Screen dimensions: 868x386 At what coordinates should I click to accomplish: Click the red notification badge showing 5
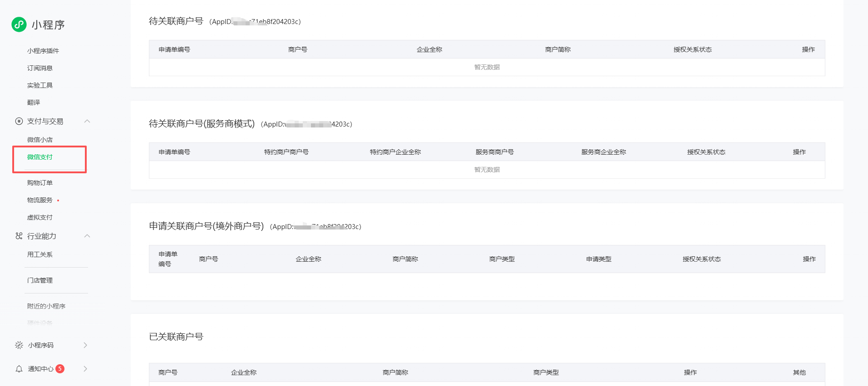(60, 369)
